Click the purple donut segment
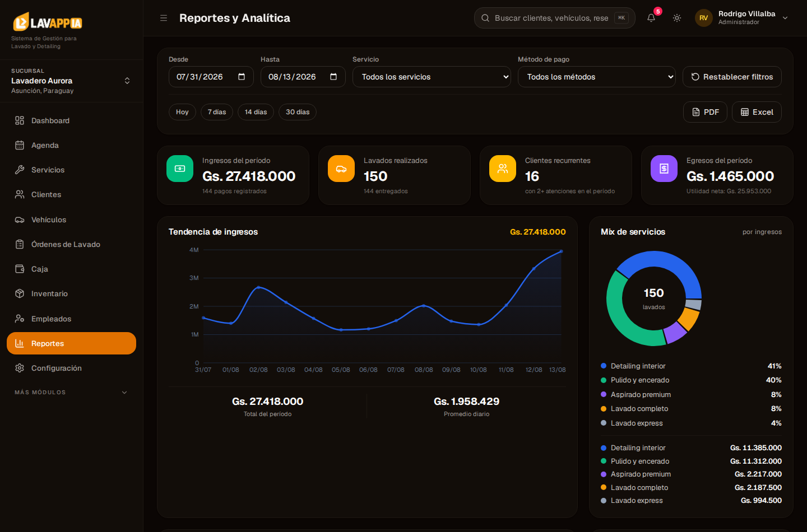 [675, 334]
